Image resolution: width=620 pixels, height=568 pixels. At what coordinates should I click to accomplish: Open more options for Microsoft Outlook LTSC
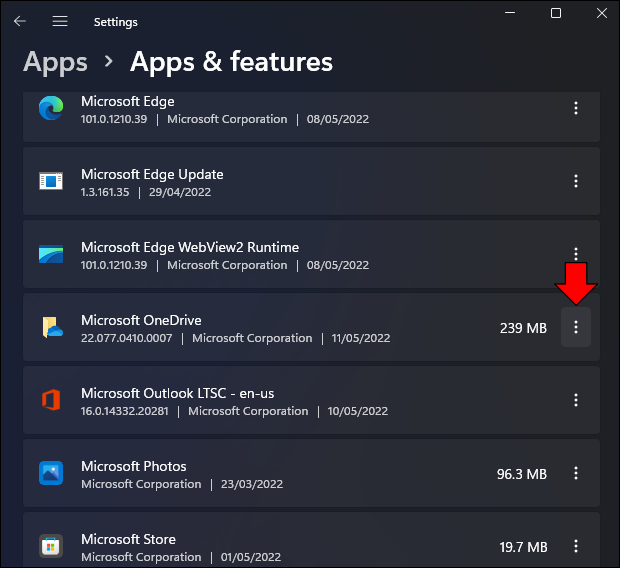coord(576,400)
